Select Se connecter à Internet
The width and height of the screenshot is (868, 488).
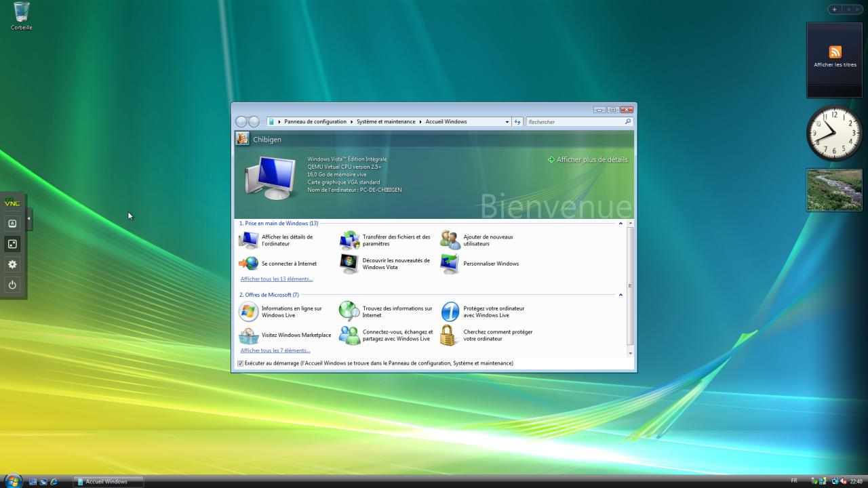pos(289,264)
